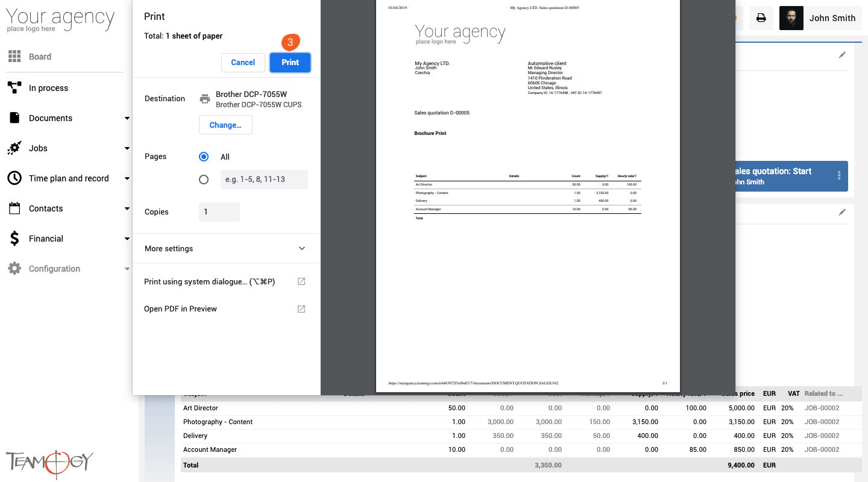Open three-dot menu on Sales quotation card
The height and width of the screenshot is (482, 868).
tap(838, 175)
